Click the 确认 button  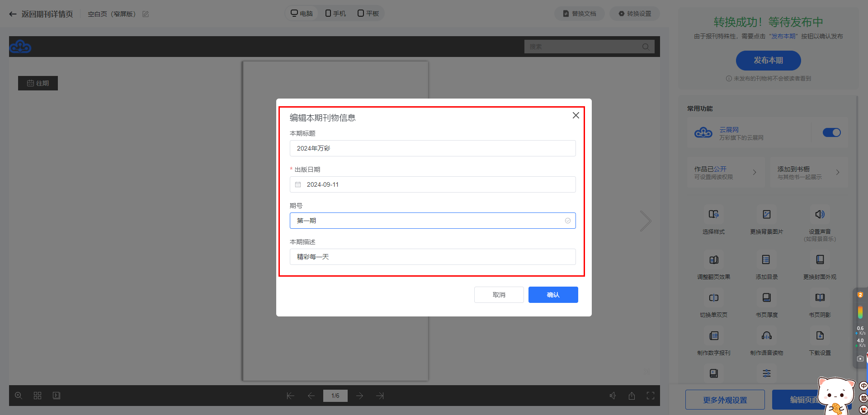point(553,295)
